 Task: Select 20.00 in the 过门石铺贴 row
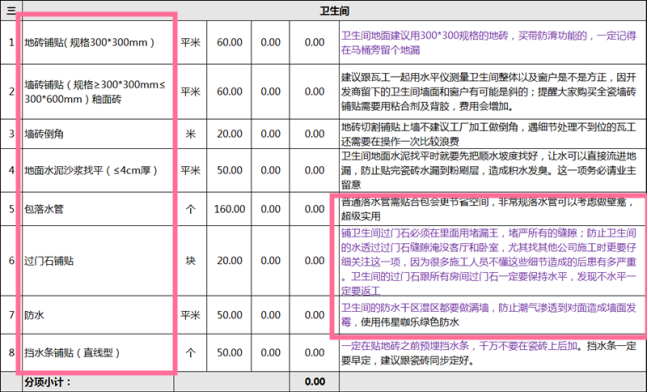point(229,261)
